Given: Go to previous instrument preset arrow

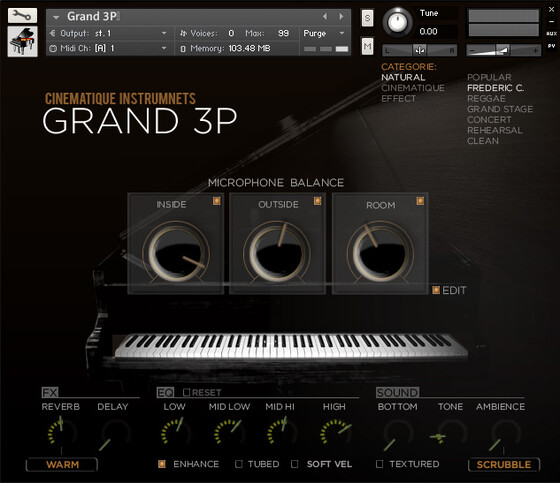Looking at the screenshot, I should (x=325, y=16).
